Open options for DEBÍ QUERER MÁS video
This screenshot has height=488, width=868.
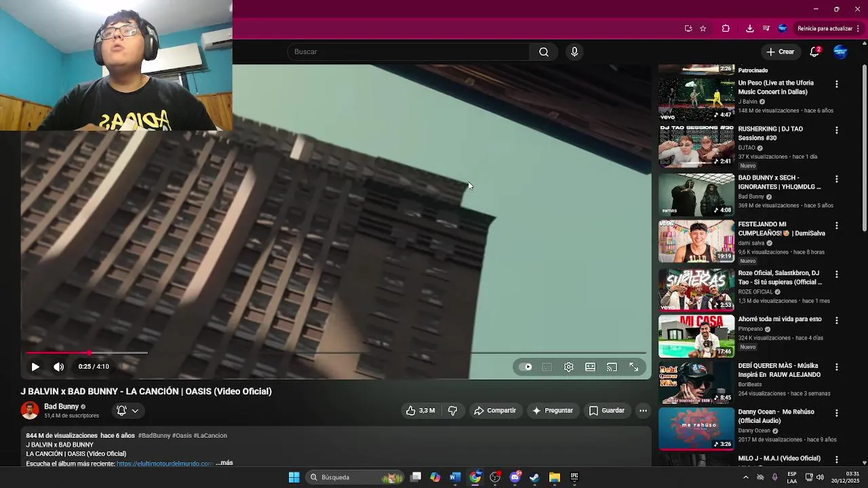tap(837, 367)
